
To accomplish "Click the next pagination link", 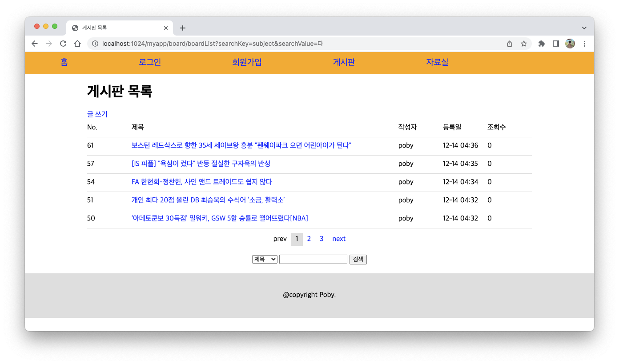I will [x=339, y=239].
